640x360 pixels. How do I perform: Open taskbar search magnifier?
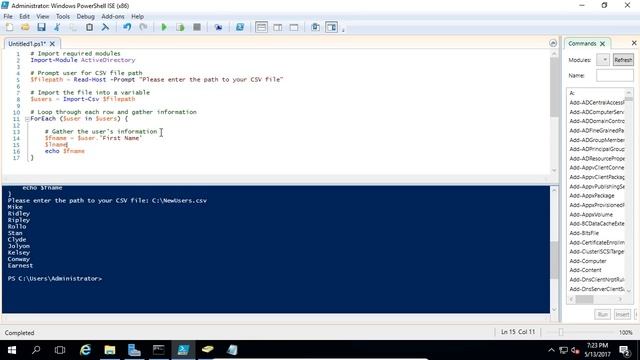pyautogui.click(x=36, y=350)
